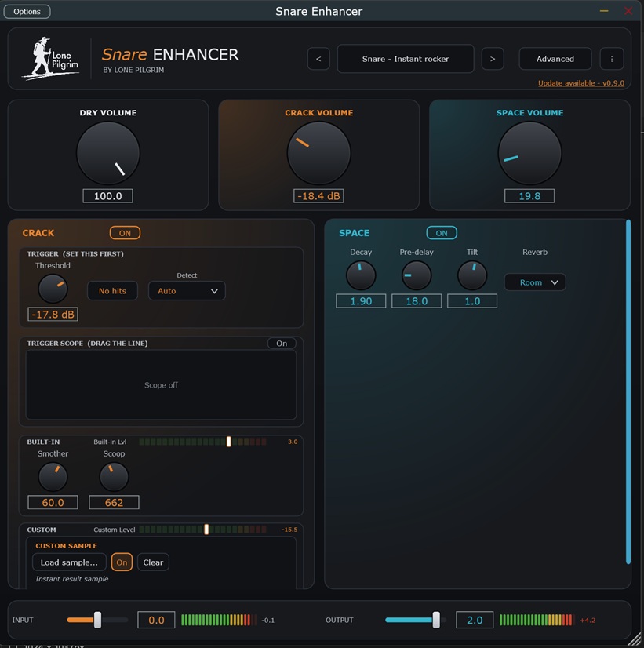This screenshot has width=644, height=648.
Task: Edit Crack Volume value -18.4 dB
Action: tap(318, 196)
